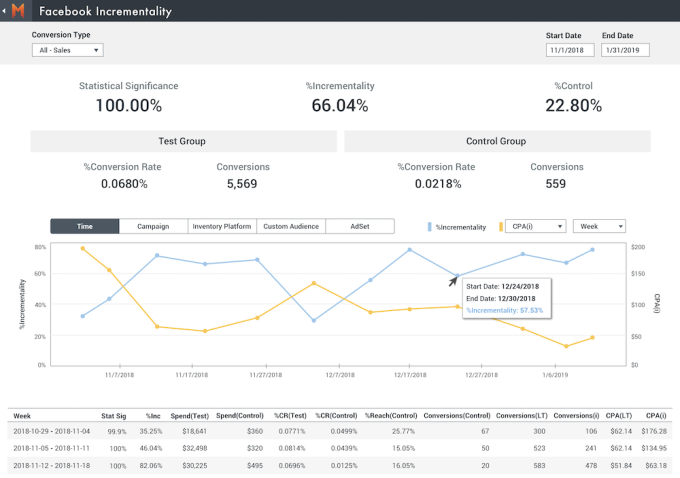Click the 2018-11-05 week table row
This screenshot has width=680, height=478.
(340, 448)
